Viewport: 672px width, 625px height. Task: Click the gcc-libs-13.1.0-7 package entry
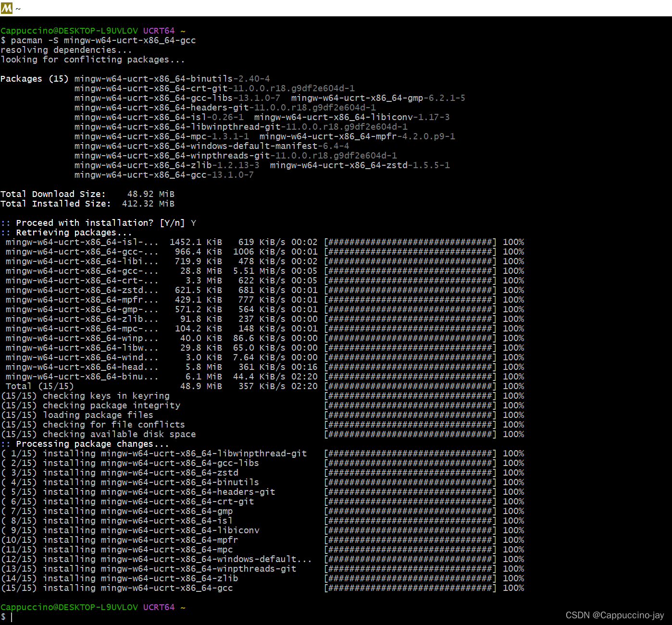(x=177, y=98)
